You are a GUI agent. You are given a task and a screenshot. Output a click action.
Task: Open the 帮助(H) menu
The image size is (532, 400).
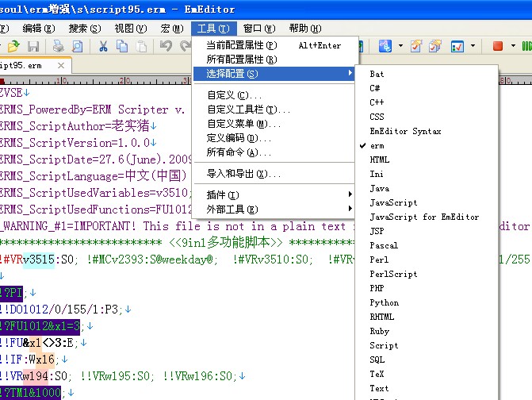coord(305,29)
